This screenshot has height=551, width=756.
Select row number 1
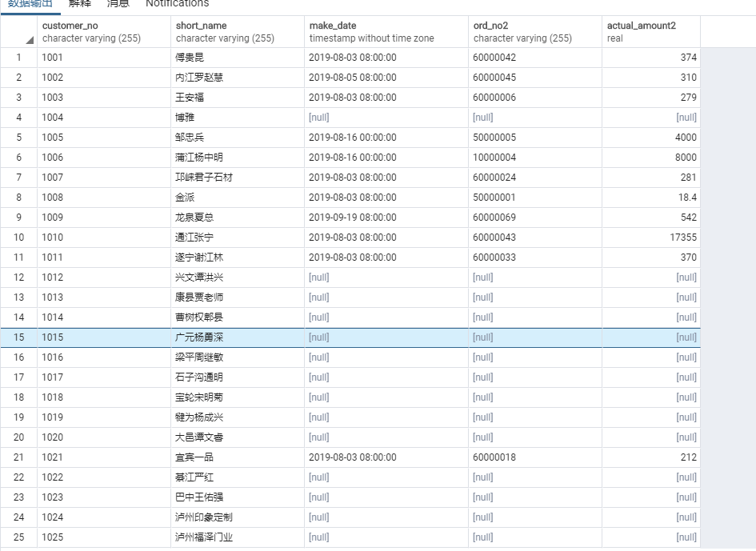tap(19, 58)
